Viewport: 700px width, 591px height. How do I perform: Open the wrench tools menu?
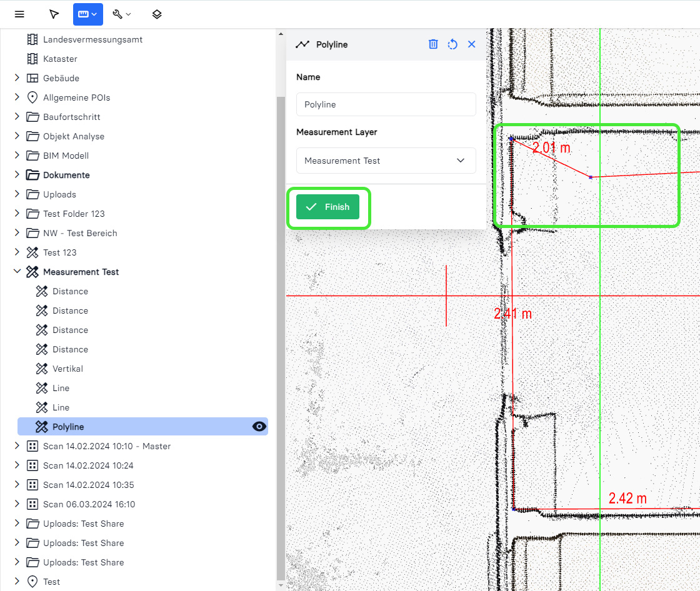click(121, 14)
